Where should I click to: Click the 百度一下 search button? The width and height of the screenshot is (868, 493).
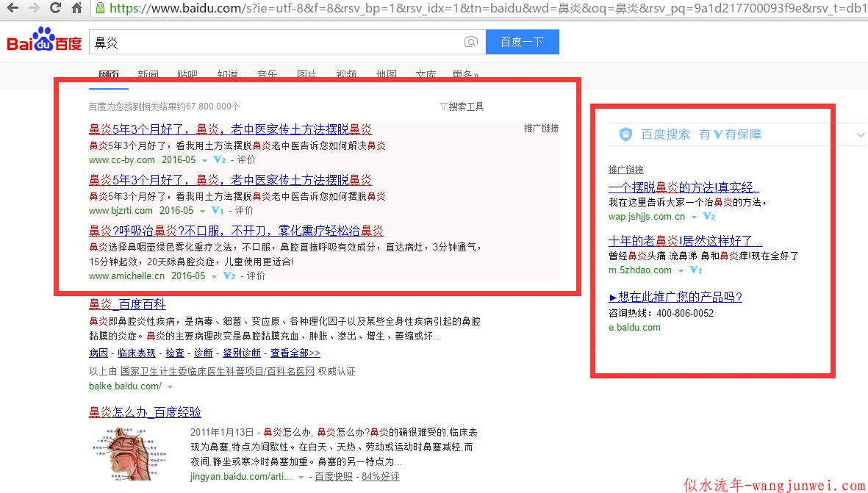point(522,42)
